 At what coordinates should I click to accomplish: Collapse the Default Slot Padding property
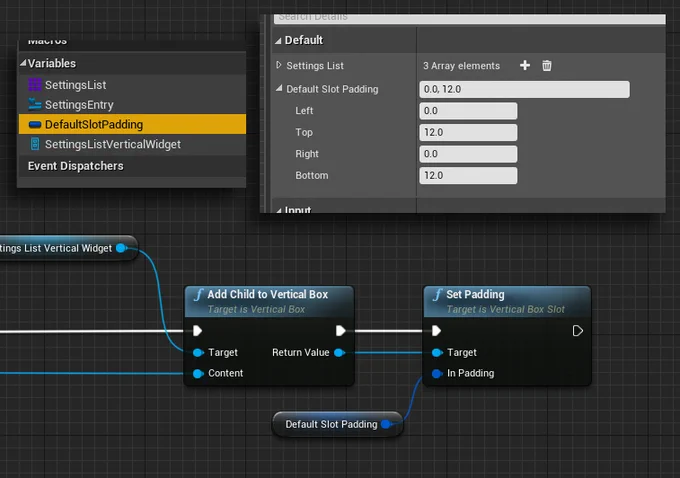pos(279,88)
